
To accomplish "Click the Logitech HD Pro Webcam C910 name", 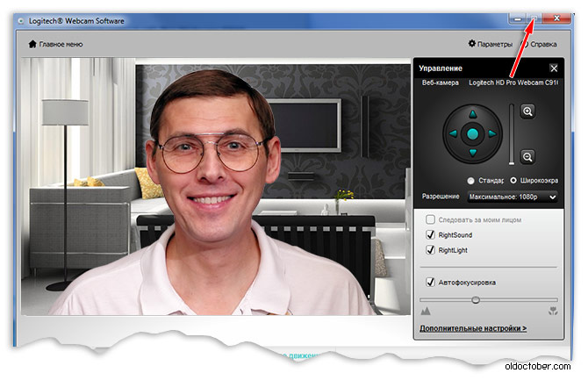I will [513, 82].
